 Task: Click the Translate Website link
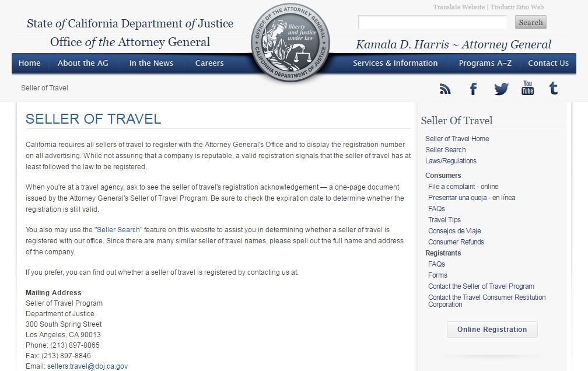pyautogui.click(x=459, y=7)
